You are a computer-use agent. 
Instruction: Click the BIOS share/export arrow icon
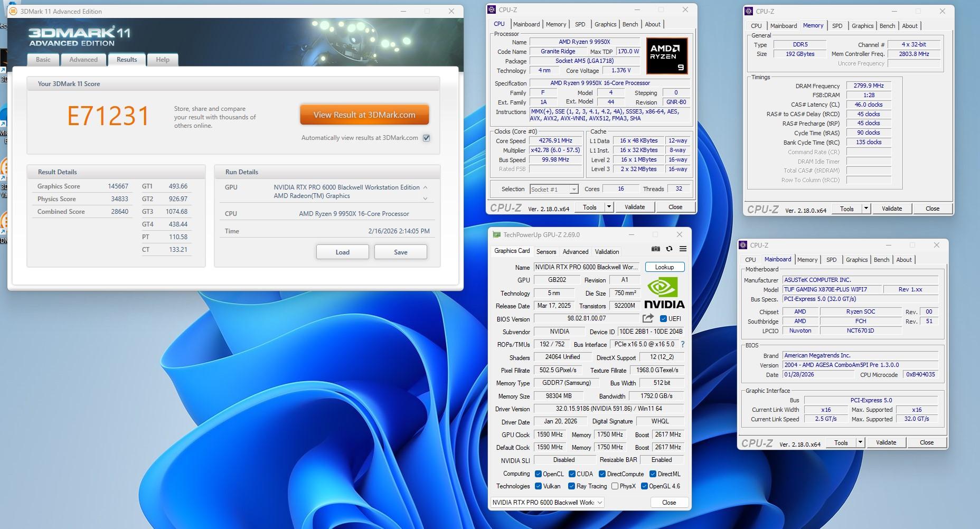point(648,318)
